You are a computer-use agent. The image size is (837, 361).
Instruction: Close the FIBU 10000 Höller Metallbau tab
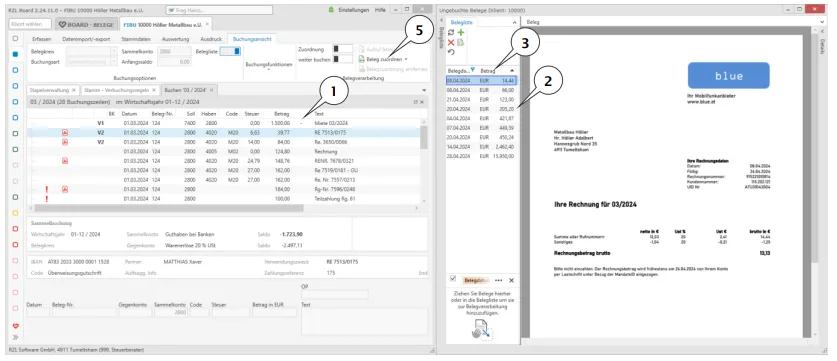point(208,24)
